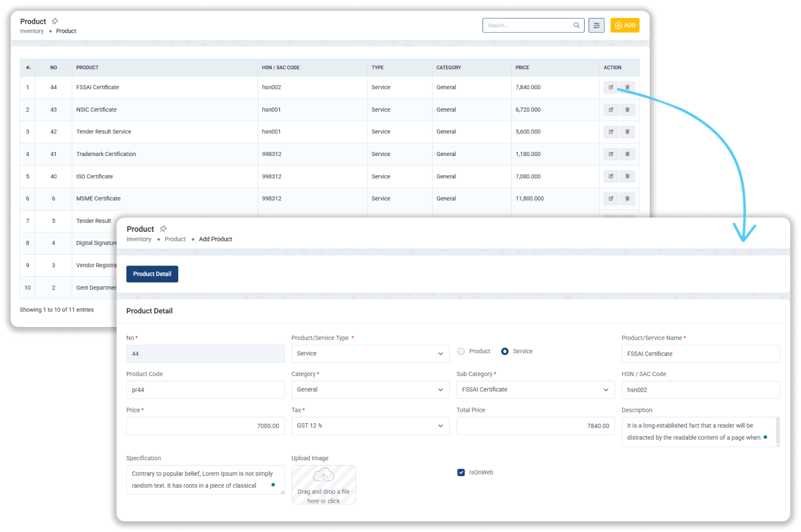The width and height of the screenshot is (801, 532).
Task: Expand the Product/Service Type dropdown
Action: tap(370, 354)
